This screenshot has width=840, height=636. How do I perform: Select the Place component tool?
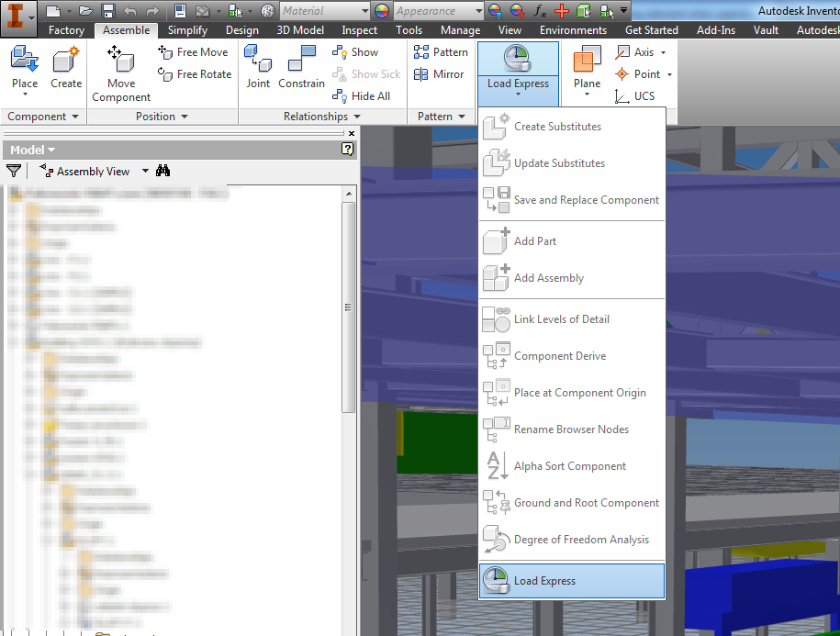click(24, 64)
